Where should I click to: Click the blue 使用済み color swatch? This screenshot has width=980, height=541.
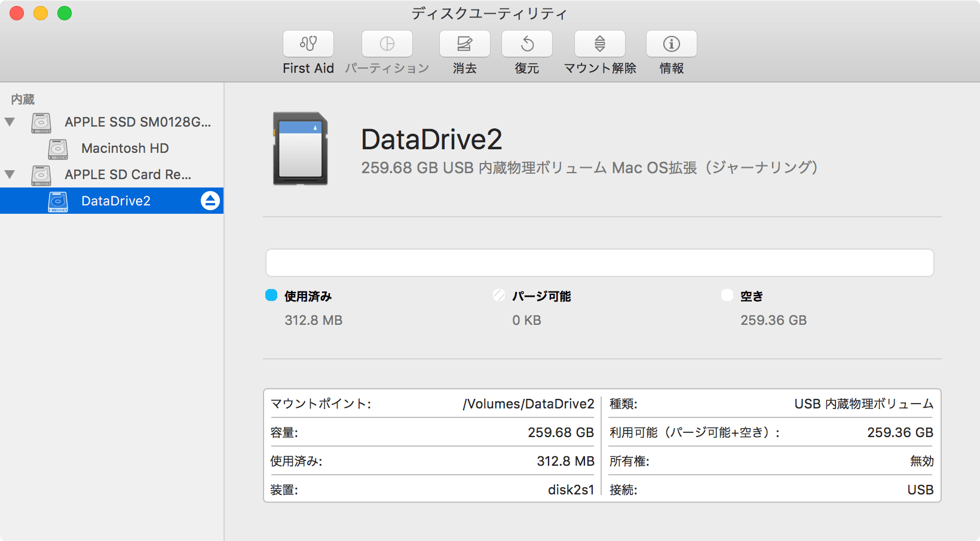point(271,295)
